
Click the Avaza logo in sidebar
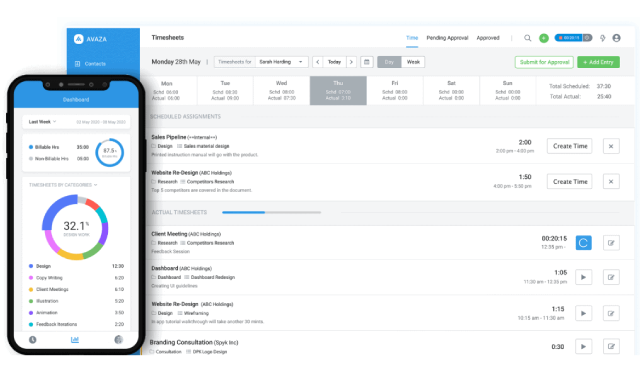pos(90,39)
